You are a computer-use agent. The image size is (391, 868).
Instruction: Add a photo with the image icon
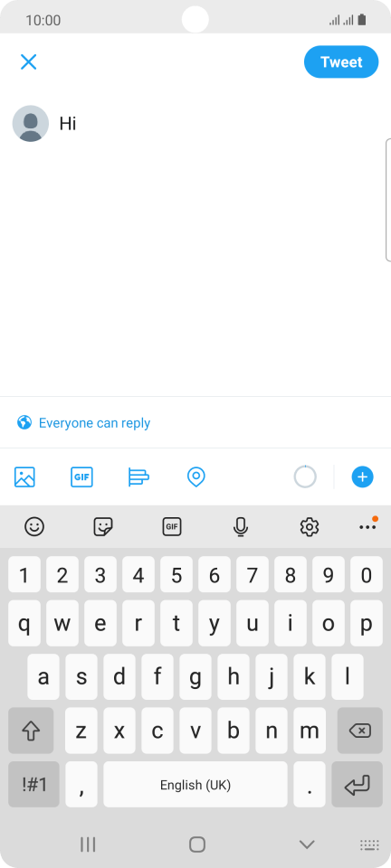click(25, 476)
